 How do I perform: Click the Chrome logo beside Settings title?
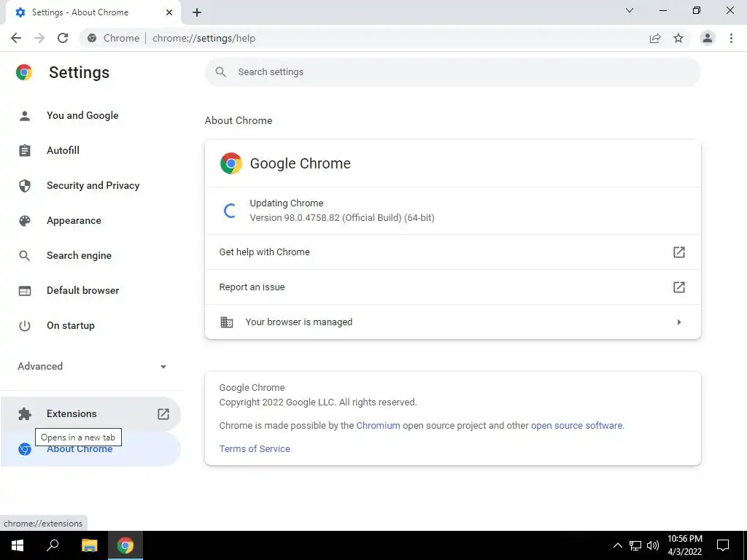[x=24, y=72]
